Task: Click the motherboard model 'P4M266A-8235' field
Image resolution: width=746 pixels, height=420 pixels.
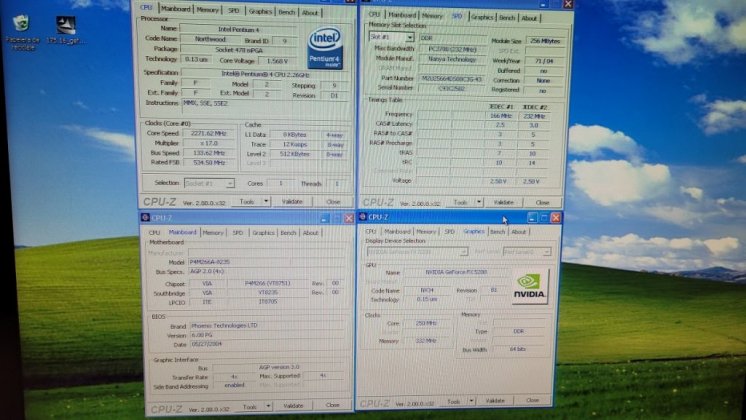Action: click(266, 262)
